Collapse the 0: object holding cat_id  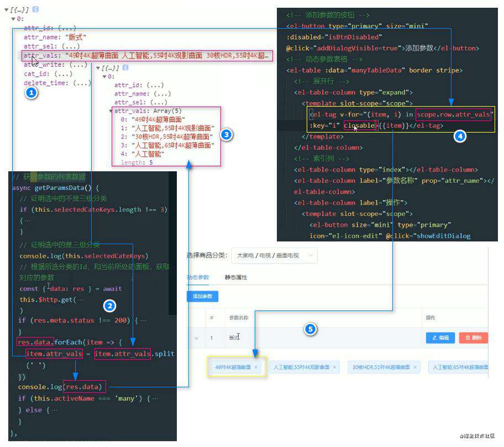(13, 19)
